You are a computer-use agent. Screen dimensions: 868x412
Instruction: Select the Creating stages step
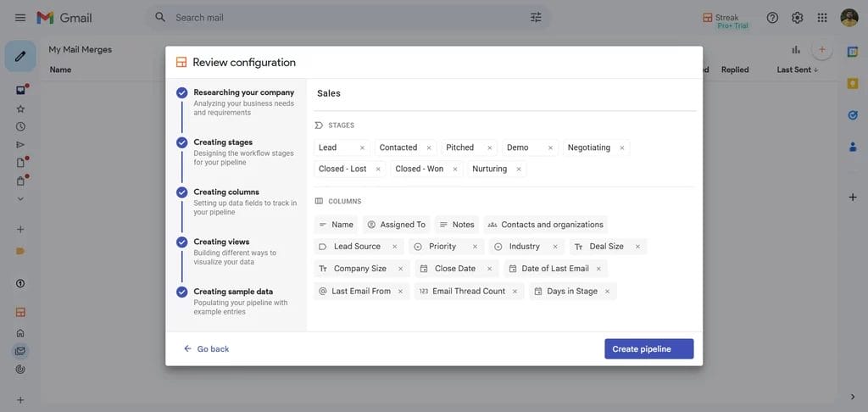point(236,152)
